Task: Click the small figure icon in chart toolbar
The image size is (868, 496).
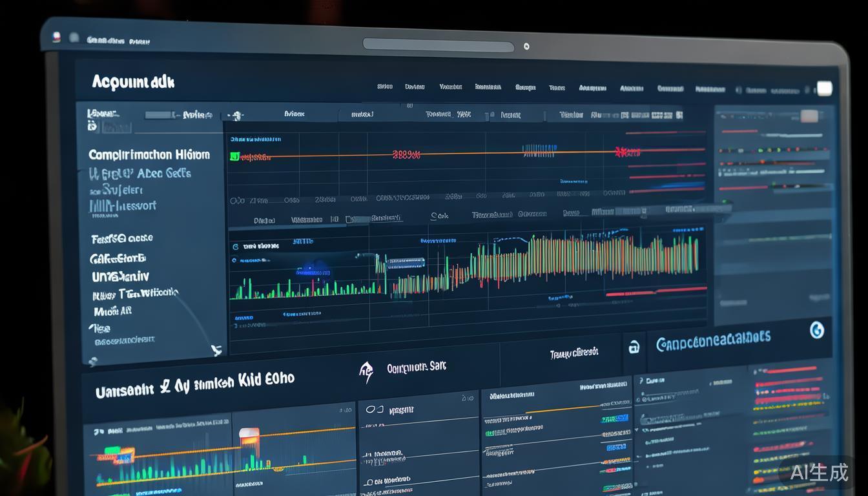Action: pyautogui.click(x=237, y=116)
